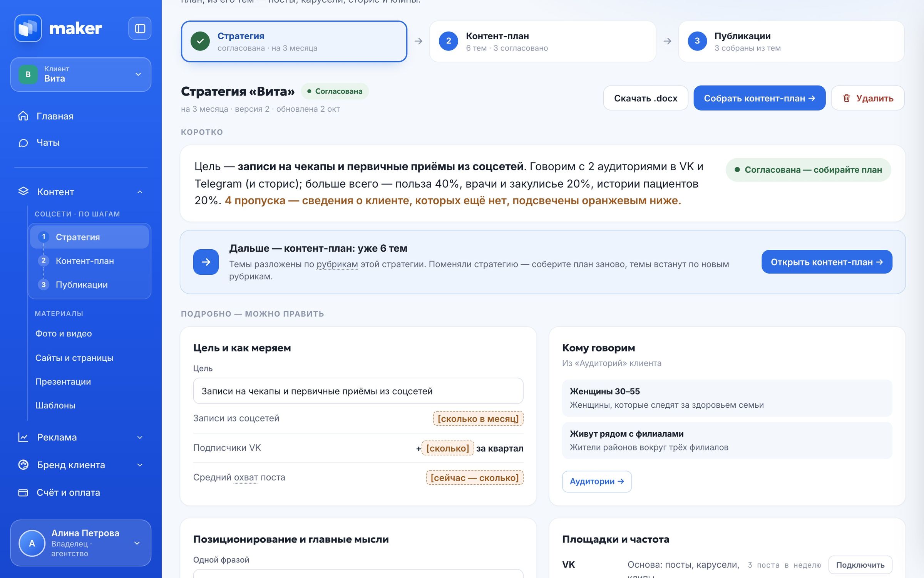The height and width of the screenshot is (578, 924).
Task: Open the client Вита selector dropdown
Action: click(x=81, y=74)
